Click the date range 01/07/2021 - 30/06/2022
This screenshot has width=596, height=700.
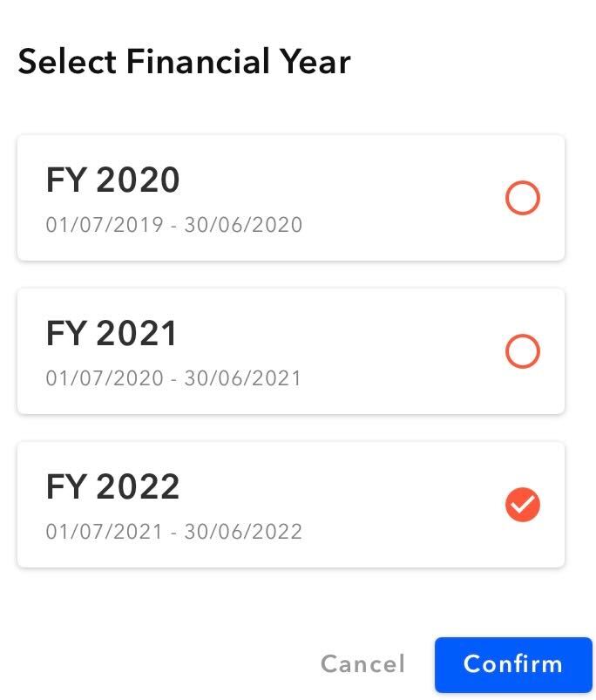[174, 532]
